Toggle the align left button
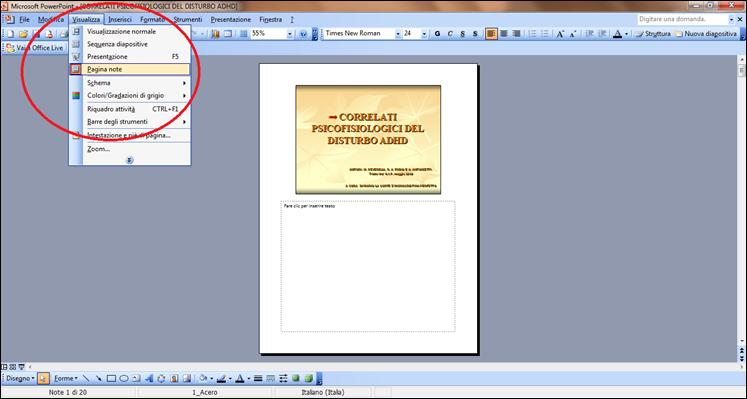747x399 pixels. point(491,34)
